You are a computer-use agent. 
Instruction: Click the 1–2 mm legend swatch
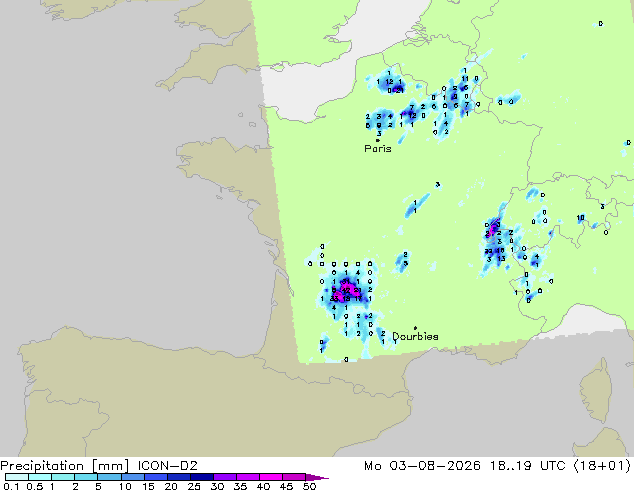(x=63, y=477)
